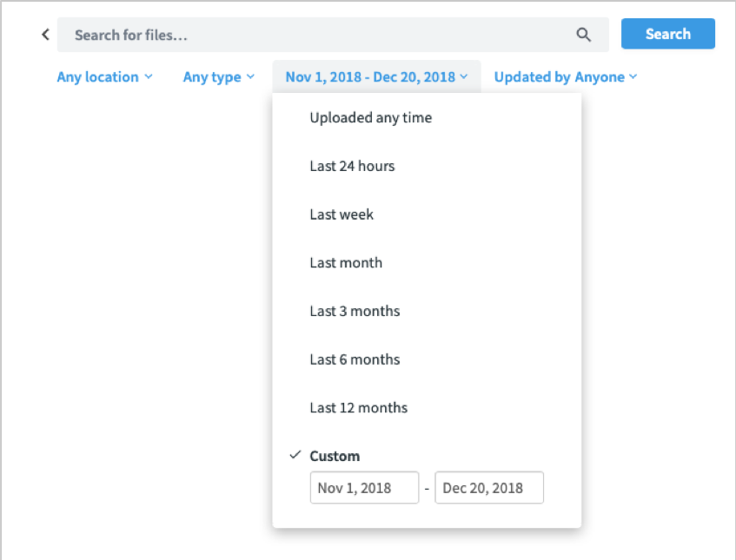736x560 pixels.
Task: Click the checkmark beside Custom
Action: point(295,455)
